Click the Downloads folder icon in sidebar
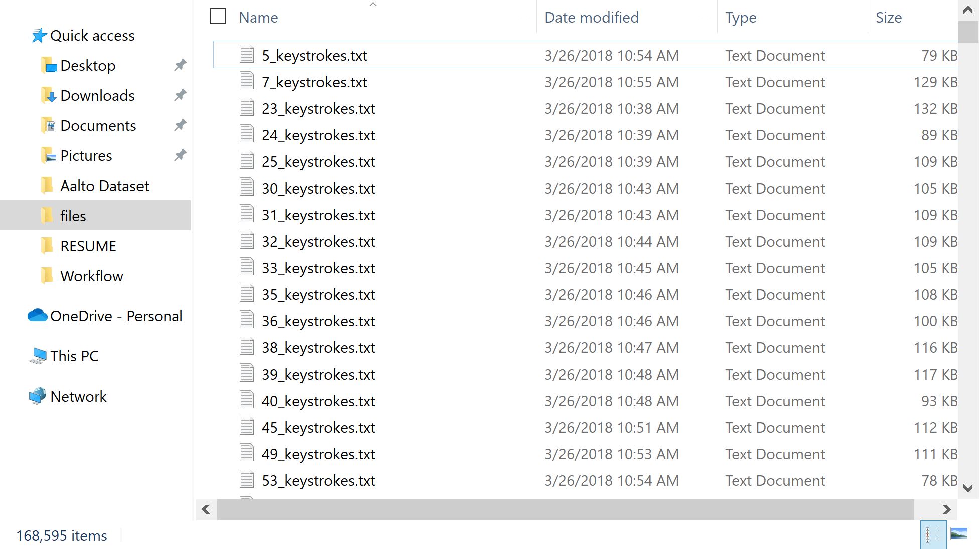The height and width of the screenshot is (549, 980). 49,95
